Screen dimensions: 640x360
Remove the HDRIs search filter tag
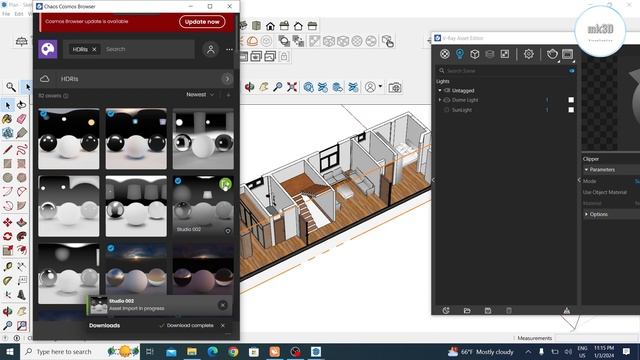point(94,49)
